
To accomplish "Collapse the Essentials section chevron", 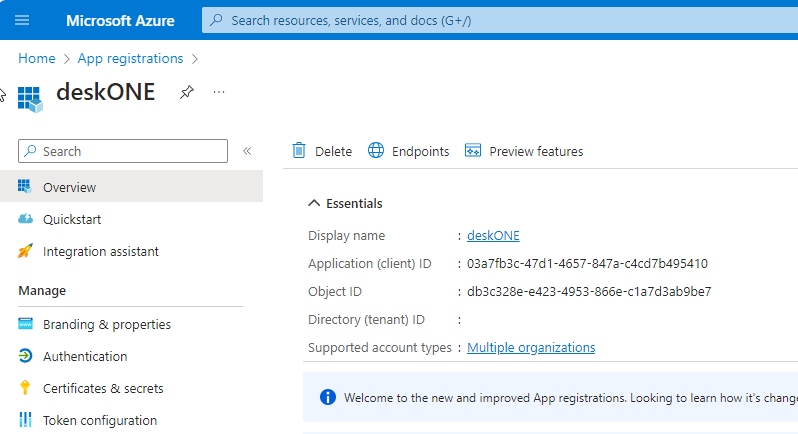I will 314,203.
